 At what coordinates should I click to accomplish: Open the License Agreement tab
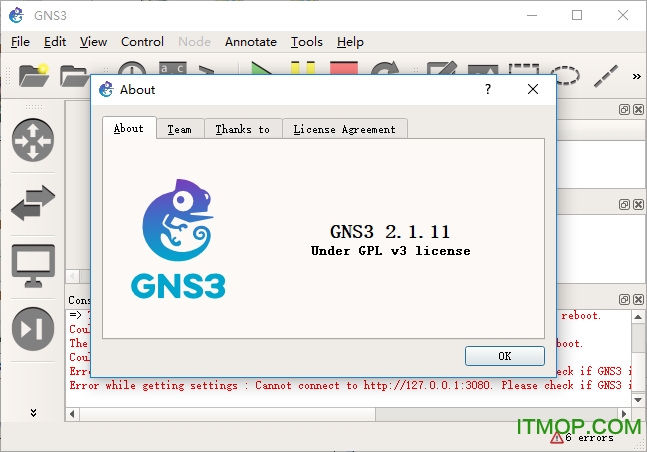click(x=344, y=129)
